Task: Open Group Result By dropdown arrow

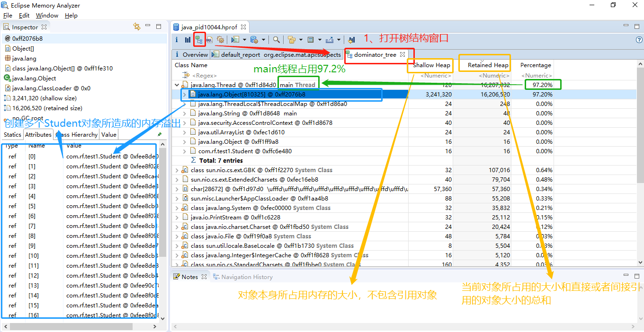Action: coord(300,40)
